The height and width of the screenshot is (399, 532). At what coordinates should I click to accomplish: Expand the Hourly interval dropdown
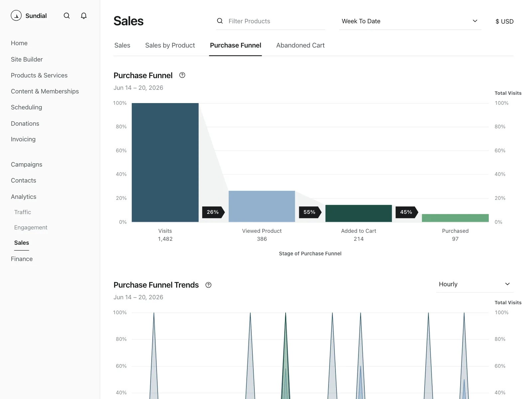point(475,284)
